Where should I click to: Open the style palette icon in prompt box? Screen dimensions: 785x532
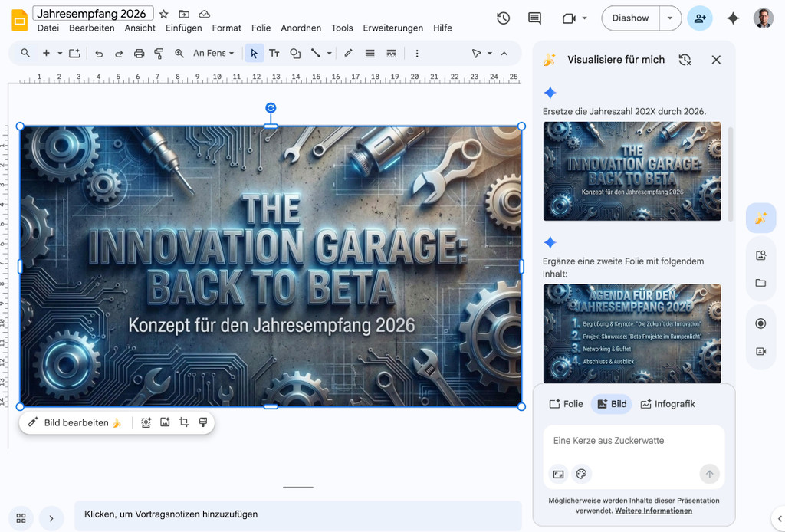click(581, 475)
